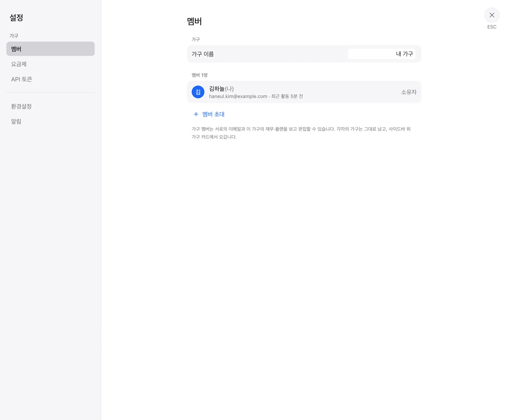Image resolution: width=507 pixels, height=420 pixels.
Task: Click the email haneul.kim@example.com
Action: coord(238,96)
